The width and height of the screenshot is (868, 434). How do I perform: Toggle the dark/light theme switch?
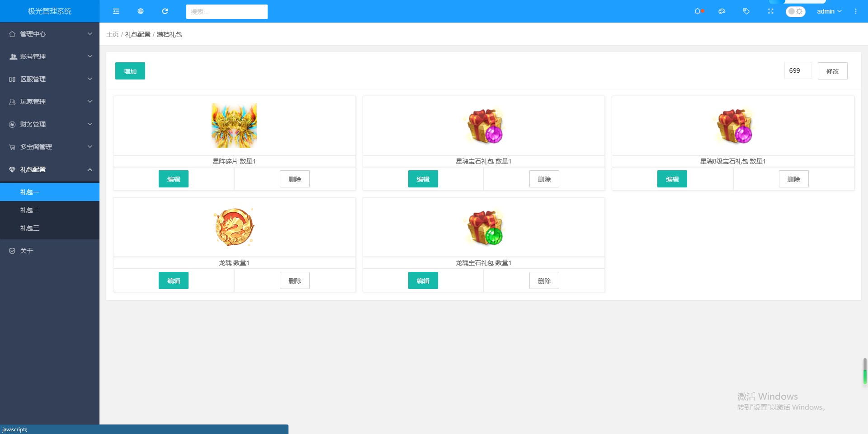click(x=795, y=11)
